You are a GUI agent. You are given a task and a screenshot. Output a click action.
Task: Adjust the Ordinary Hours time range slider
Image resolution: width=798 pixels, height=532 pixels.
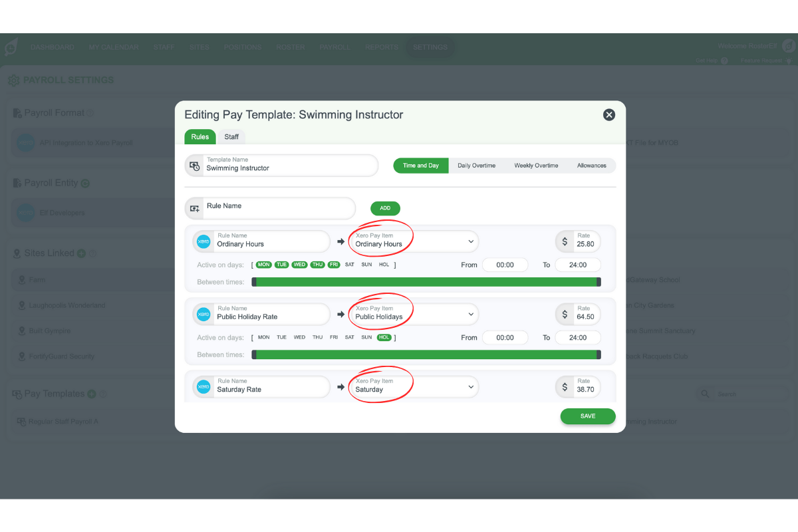[x=428, y=281]
